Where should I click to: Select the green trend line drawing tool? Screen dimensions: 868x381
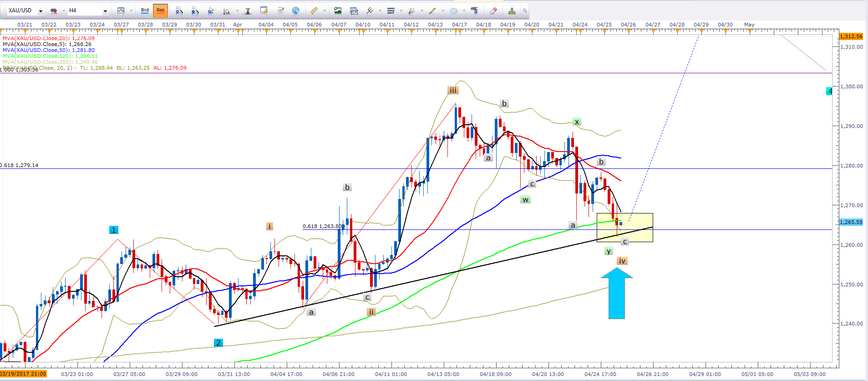point(432,10)
